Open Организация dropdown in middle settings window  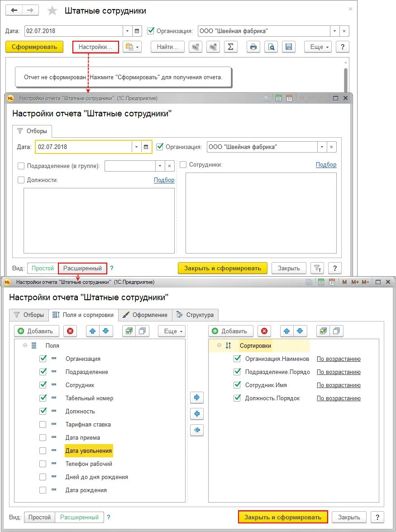pos(322,147)
